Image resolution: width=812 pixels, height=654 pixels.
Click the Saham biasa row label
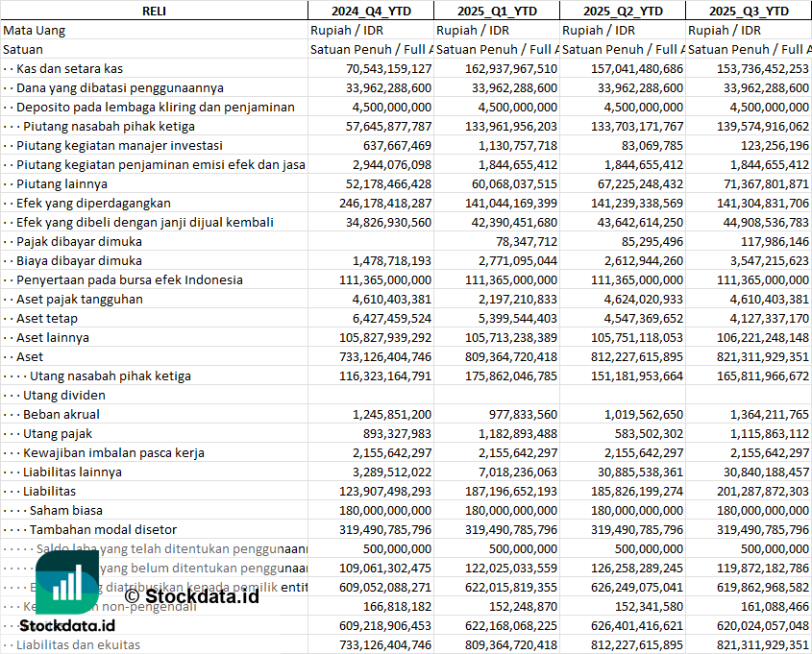[x=65, y=510]
